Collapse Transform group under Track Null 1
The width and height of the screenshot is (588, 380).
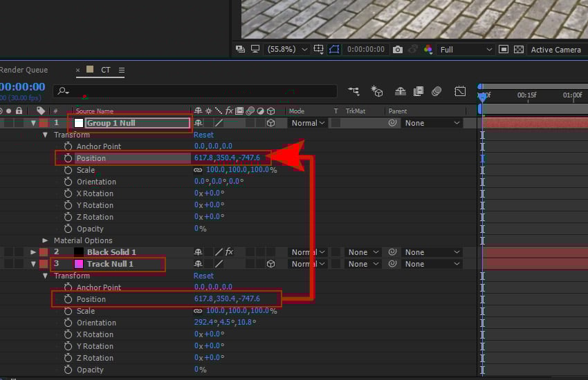click(x=45, y=276)
